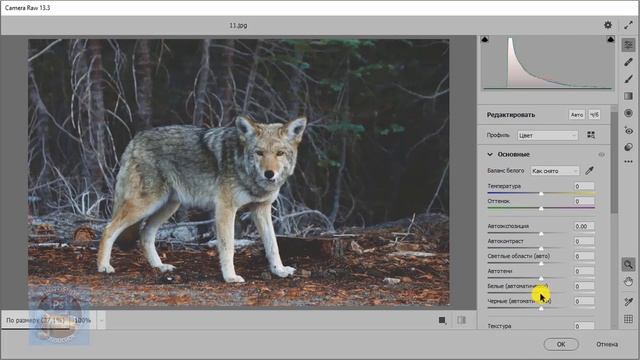Select the Edit panel sliders icon
The image size is (640, 360).
(x=628, y=45)
